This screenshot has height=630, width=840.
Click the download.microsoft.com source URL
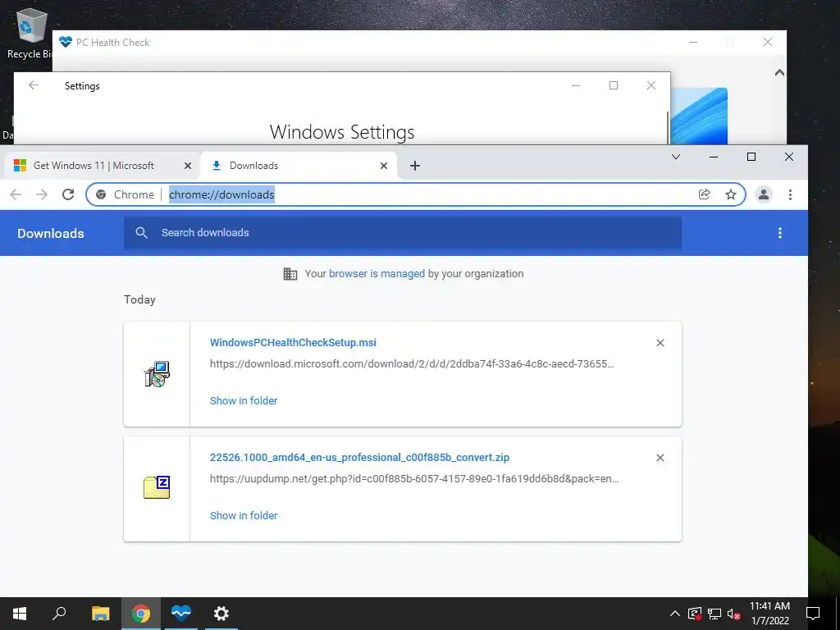pyautogui.click(x=412, y=363)
